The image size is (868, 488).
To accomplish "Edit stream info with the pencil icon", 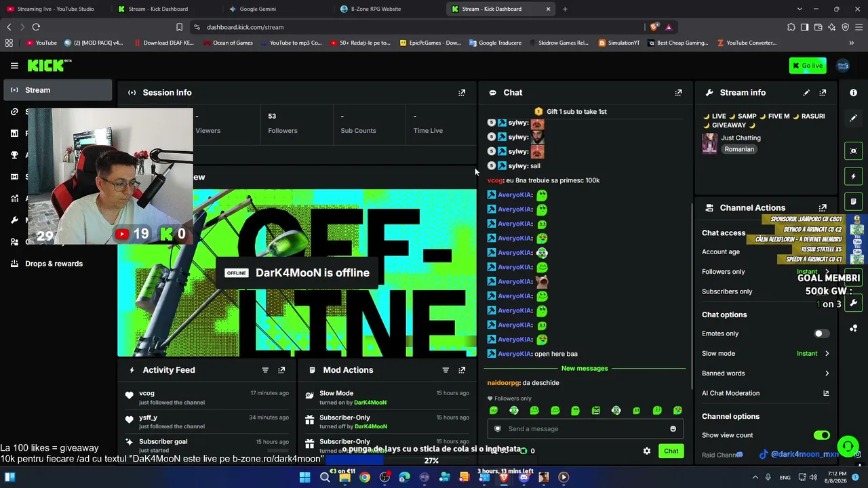I will pos(806,93).
